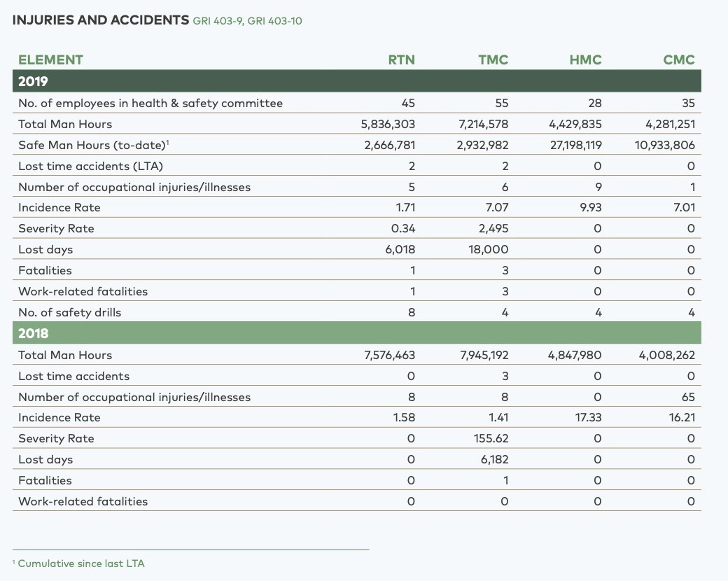The height and width of the screenshot is (581, 728).
Task: Click the 'Lost time accidents (LTA)' row label
Action: (x=90, y=167)
